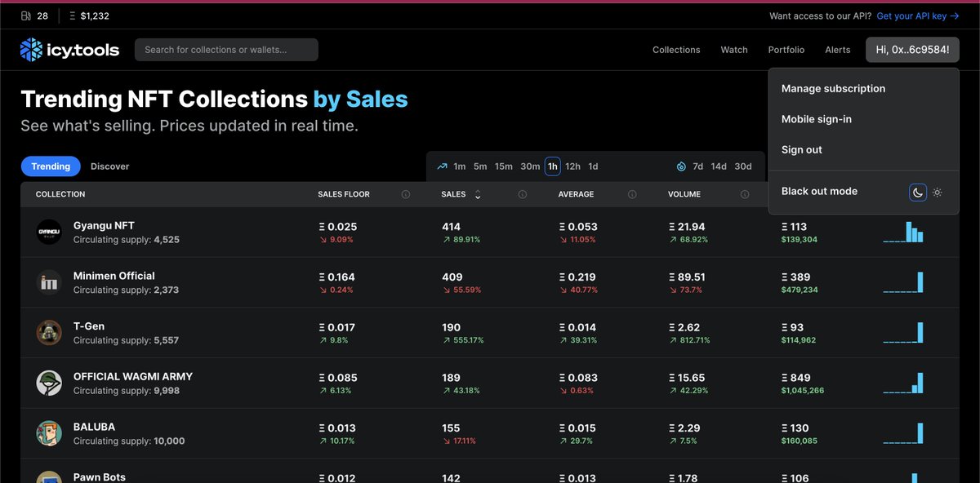Click info icon next to Average header
980x483 pixels.
(632, 194)
